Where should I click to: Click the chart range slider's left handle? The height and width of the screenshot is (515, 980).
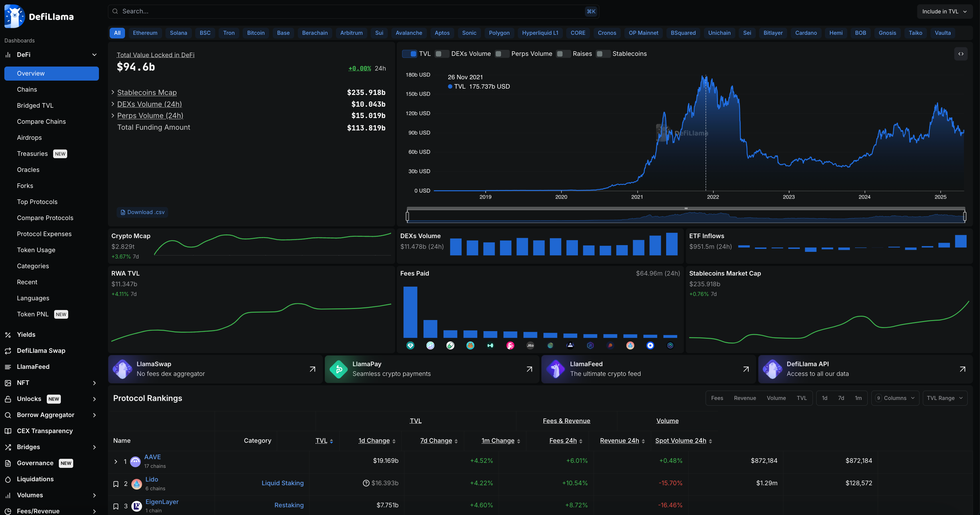click(x=407, y=216)
